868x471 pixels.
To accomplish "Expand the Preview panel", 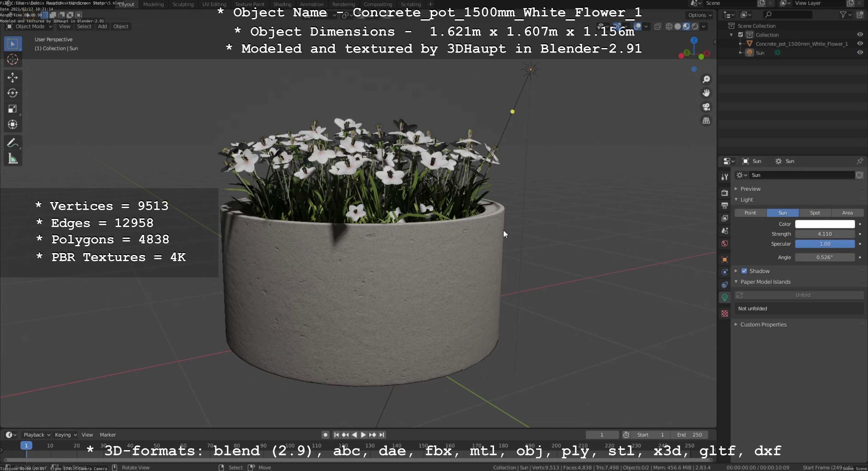I will (x=750, y=189).
